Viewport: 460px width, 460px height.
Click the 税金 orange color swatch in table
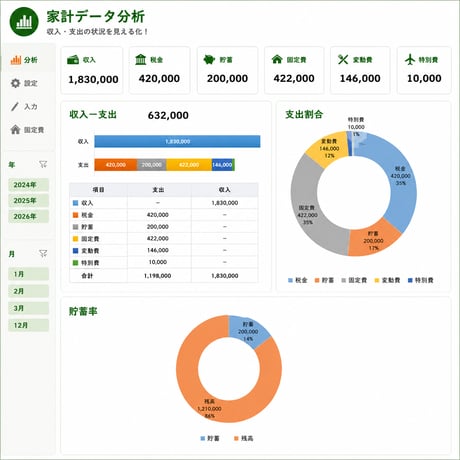coord(75,215)
